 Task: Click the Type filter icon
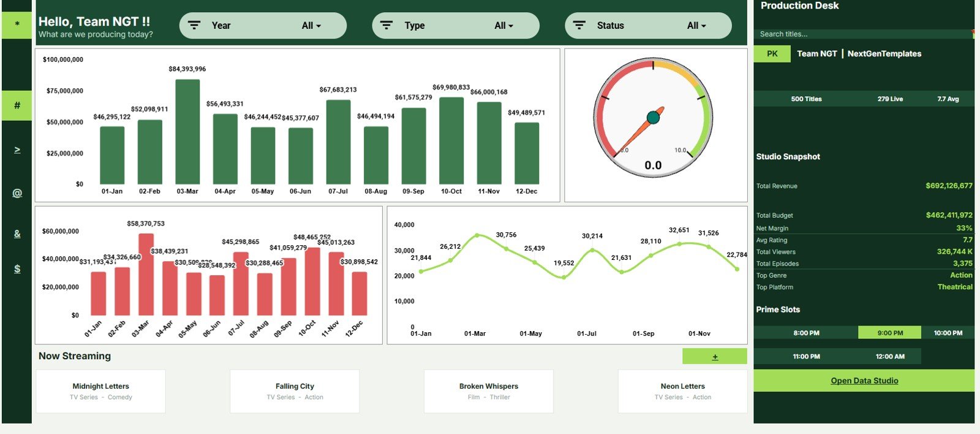coord(386,25)
